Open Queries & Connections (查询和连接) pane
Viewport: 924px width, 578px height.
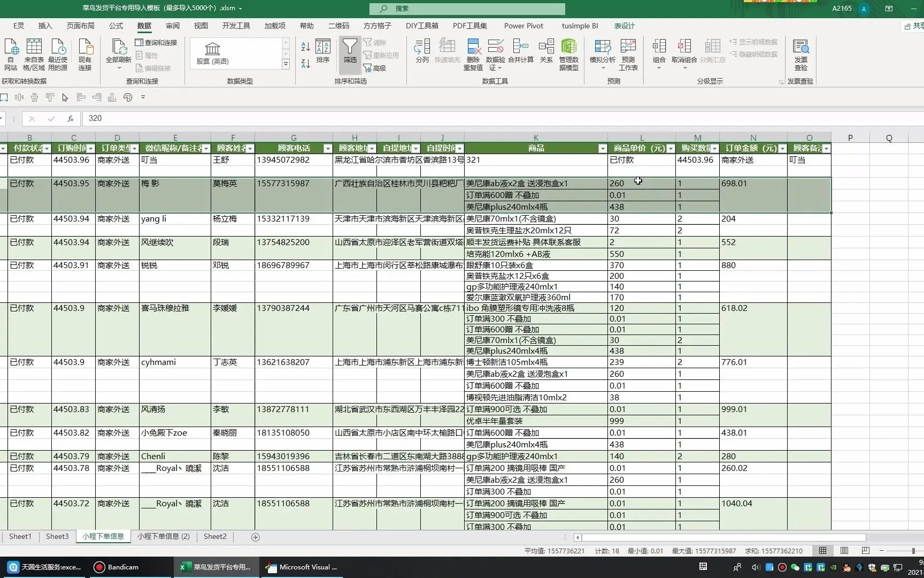coord(156,42)
